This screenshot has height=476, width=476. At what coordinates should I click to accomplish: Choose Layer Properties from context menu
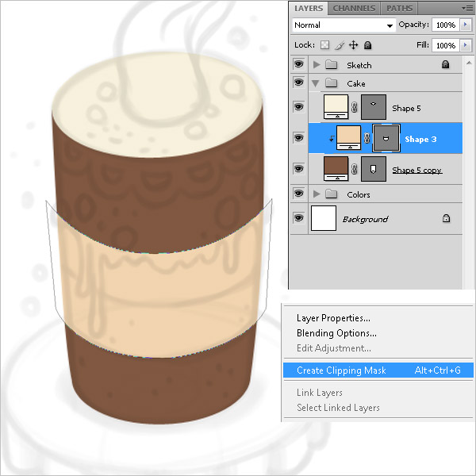click(333, 318)
